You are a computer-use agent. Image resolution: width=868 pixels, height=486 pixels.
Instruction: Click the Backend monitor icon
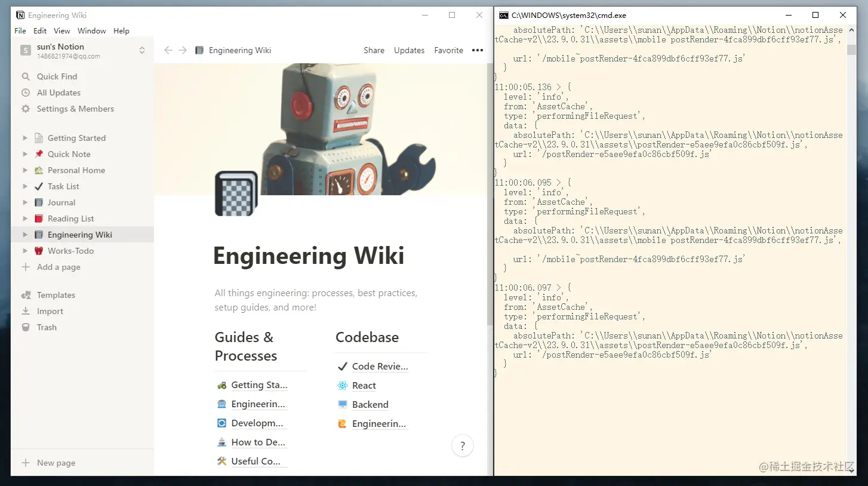tap(342, 405)
